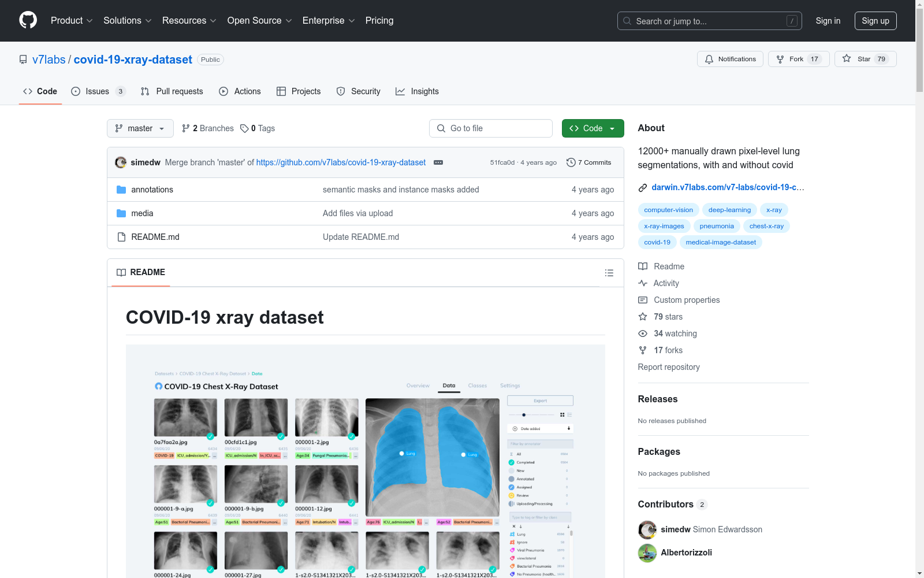924x578 pixels.
Task: Click the covid-19 topic tag
Action: click(x=657, y=242)
